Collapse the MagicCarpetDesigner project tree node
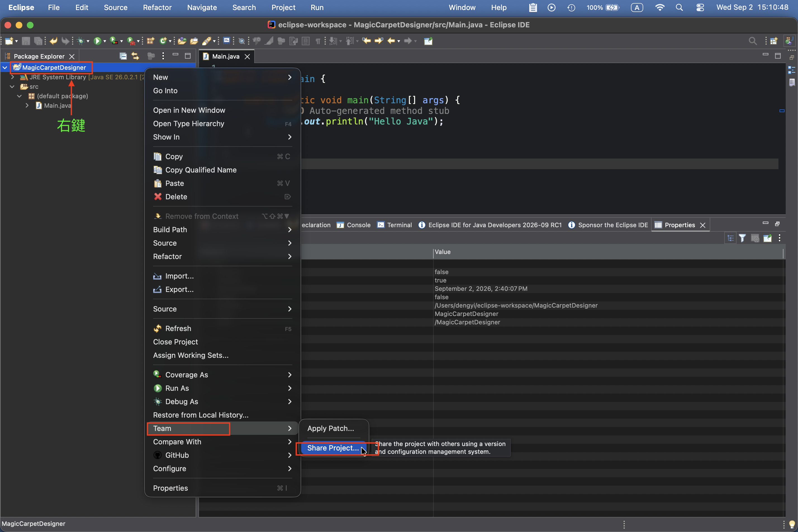 click(5, 68)
